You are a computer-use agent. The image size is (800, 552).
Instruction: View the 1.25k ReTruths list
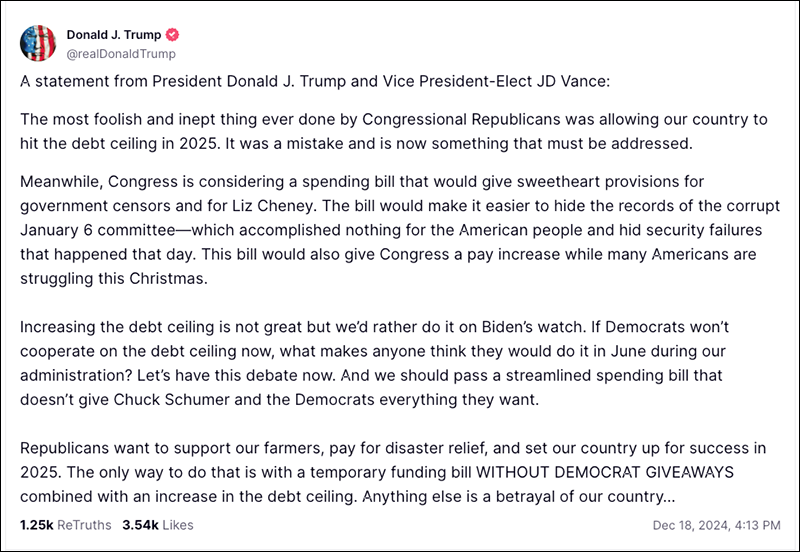tap(64, 523)
